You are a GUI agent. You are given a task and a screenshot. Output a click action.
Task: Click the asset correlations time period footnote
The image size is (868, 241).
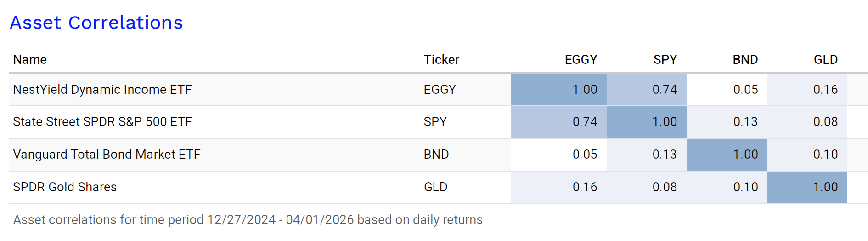coord(248,219)
